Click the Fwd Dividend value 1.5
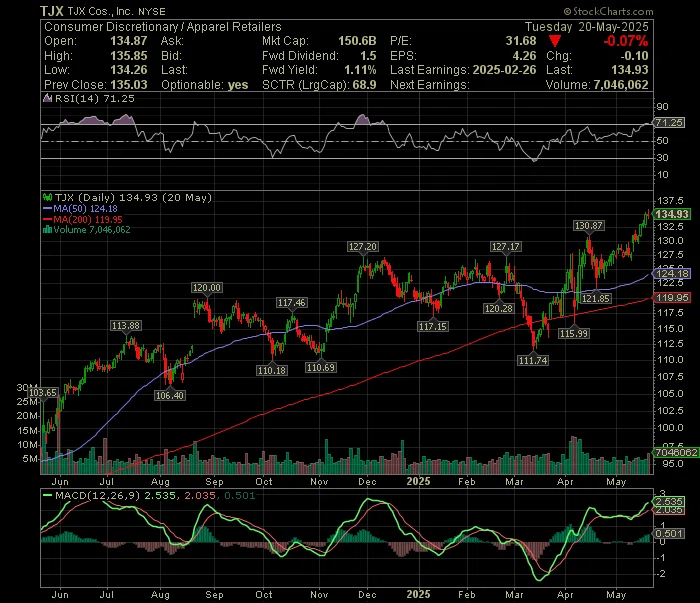 pyautogui.click(x=368, y=56)
